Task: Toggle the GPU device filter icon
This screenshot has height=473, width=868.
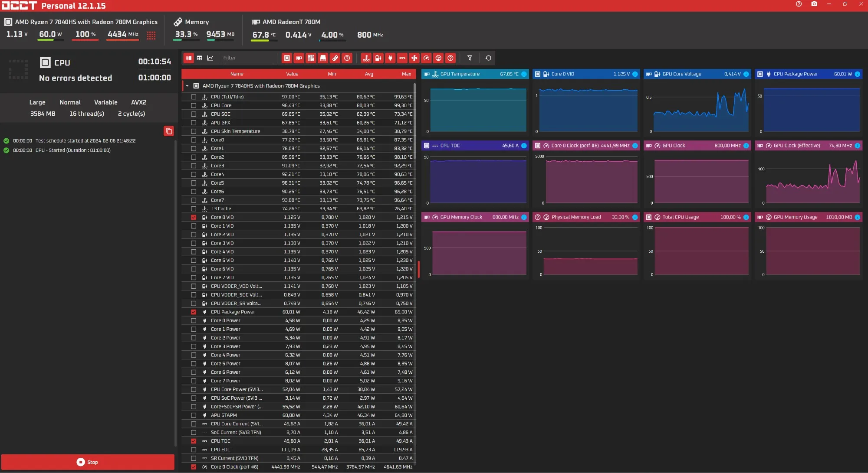Action: 299,58
